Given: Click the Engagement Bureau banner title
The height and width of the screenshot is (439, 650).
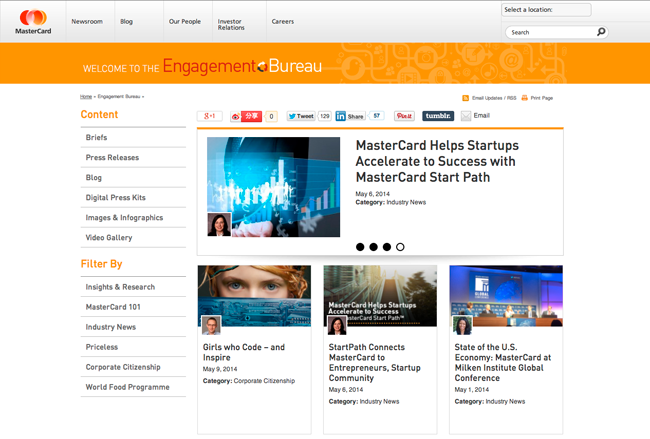Looking at the screenshot, I should 242,66.
